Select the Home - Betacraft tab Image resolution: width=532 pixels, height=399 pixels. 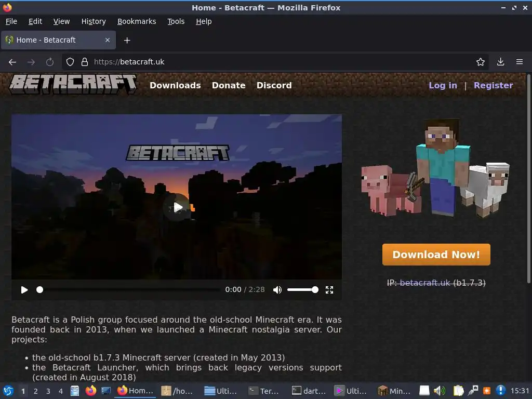pos(58,40)
